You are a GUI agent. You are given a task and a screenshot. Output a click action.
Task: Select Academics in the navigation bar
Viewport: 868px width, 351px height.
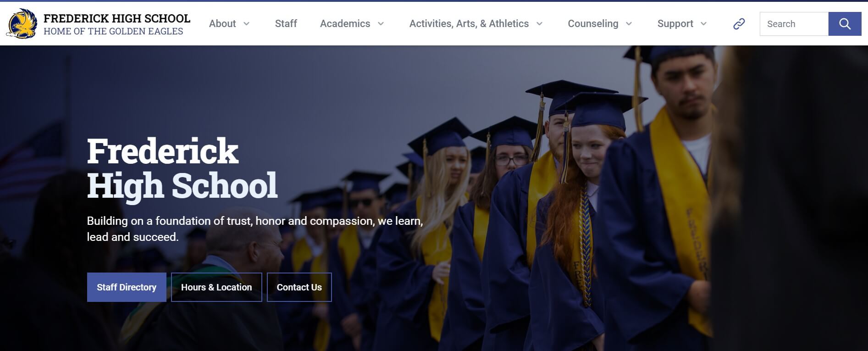345,24
